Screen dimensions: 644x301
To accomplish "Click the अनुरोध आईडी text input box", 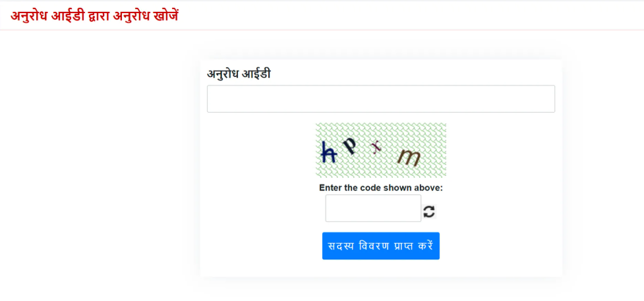I will coord(381,99).
